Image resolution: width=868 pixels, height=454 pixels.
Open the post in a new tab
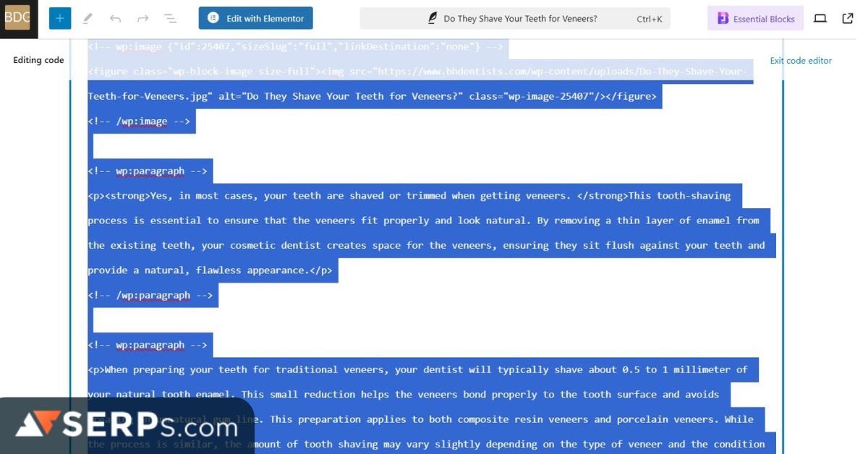click(848, 18)
